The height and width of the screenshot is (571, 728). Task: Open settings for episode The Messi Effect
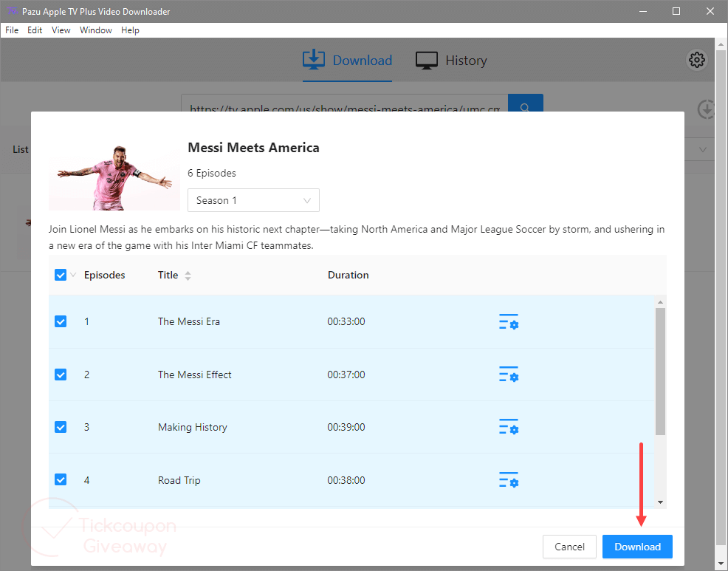click(x=509, y=375)
